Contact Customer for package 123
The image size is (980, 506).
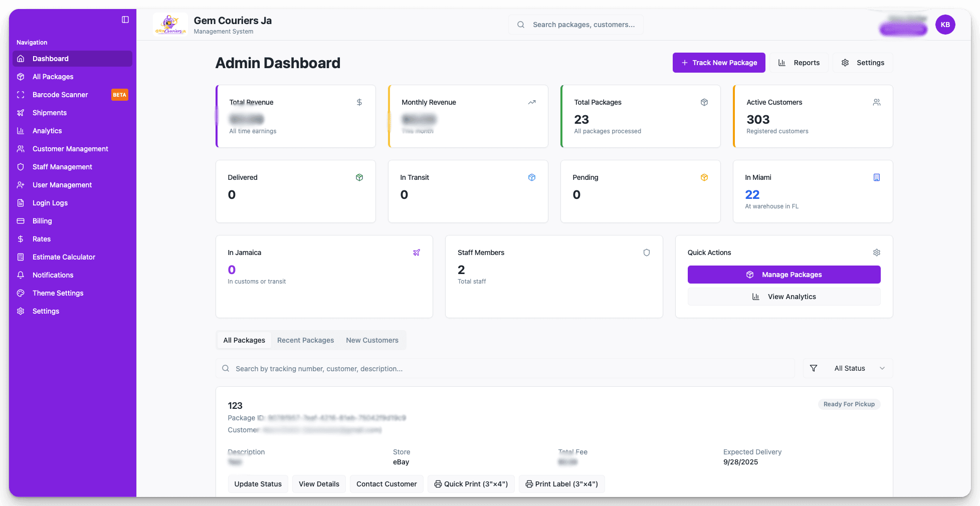386,484
